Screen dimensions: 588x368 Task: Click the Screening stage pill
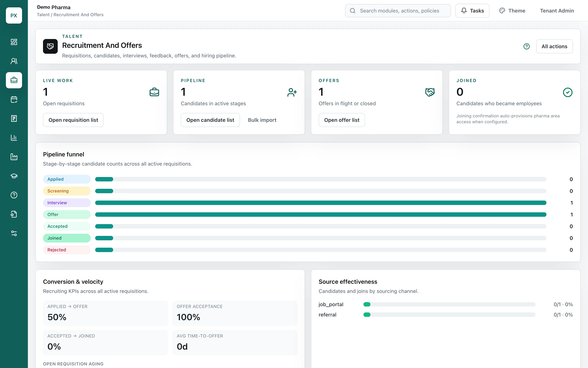pyautogui.click(x=67, y=191)
